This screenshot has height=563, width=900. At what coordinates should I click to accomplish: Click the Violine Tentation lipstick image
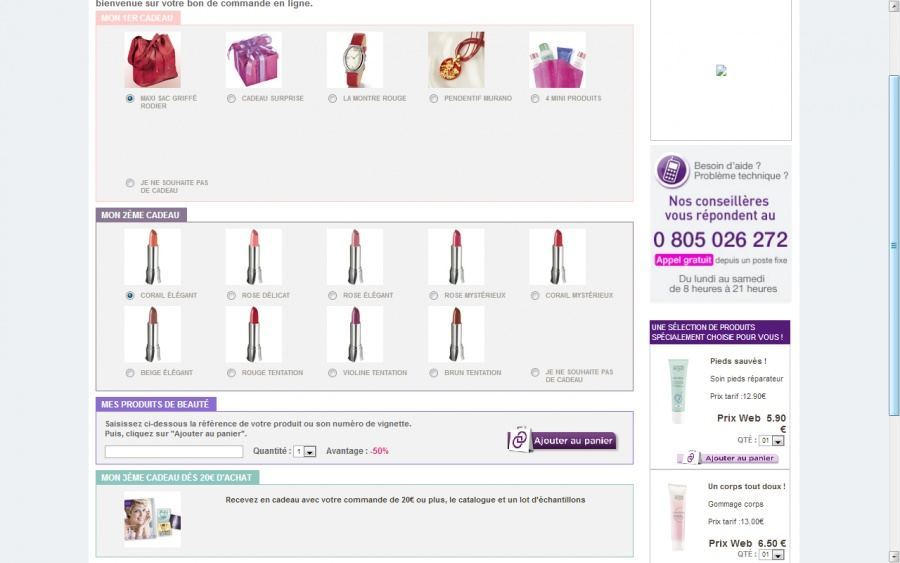coord(355,334)
